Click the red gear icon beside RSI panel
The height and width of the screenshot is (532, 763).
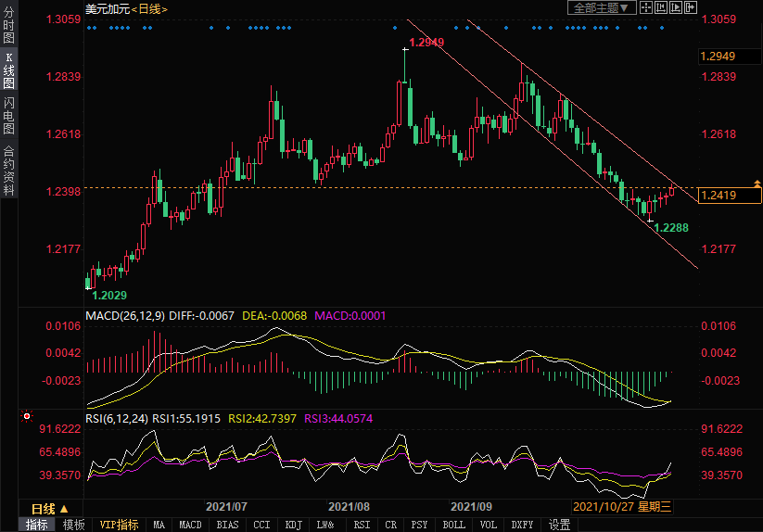tap(27, 417)
